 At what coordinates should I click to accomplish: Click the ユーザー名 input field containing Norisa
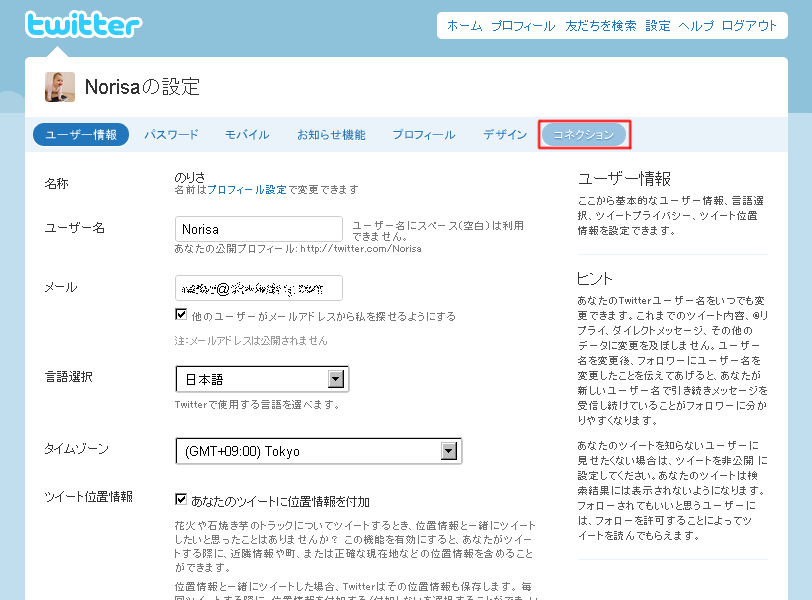[x=259, y=229]
